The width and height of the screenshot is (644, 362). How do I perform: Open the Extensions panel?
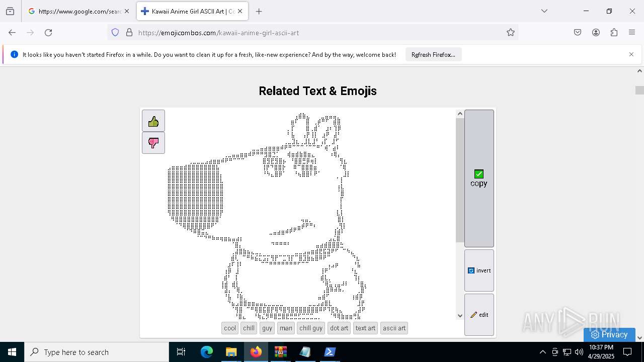[x=614, y=33]
